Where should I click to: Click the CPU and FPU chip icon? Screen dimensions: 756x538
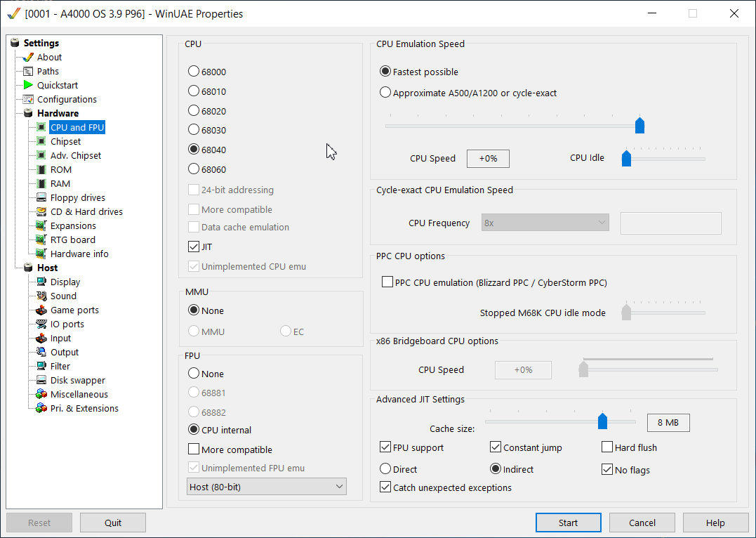tap(41, 127)
